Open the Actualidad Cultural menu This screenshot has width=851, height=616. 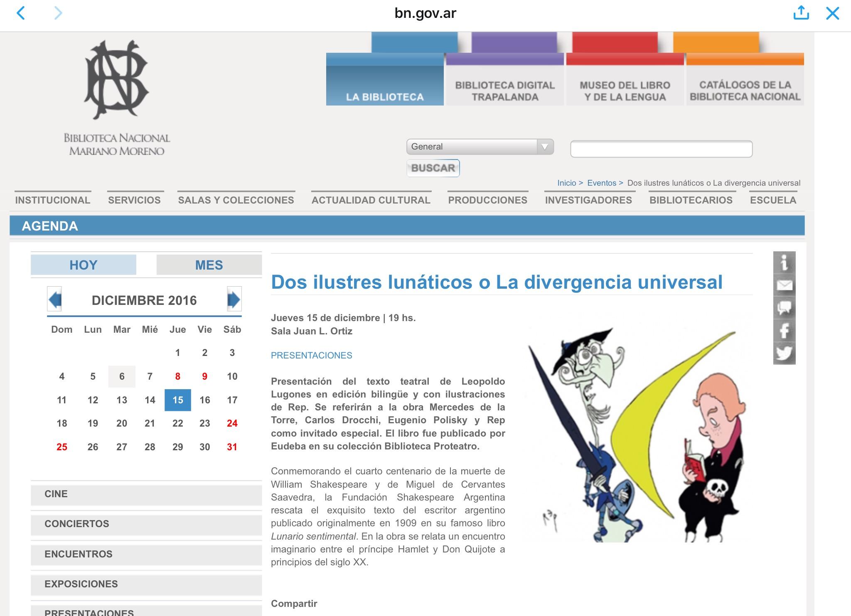[371, 200]
